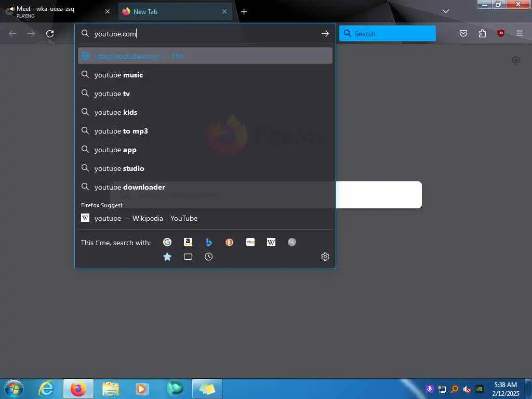Close the Meet tab
The width and height of the screenshot is (532, 399).
[x=108, y=11]
